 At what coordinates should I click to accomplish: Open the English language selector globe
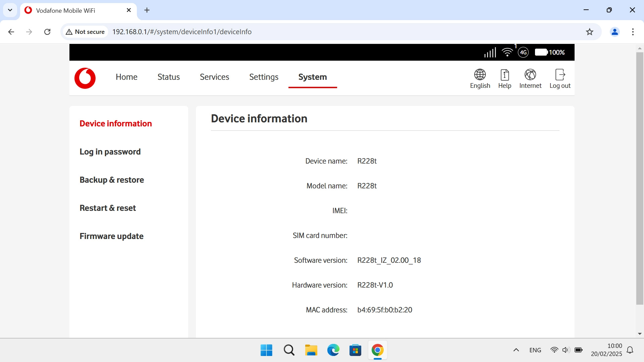480,75
